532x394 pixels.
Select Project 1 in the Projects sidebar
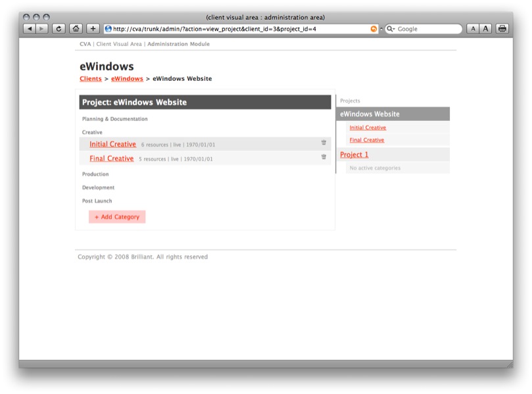pos(354,155)
